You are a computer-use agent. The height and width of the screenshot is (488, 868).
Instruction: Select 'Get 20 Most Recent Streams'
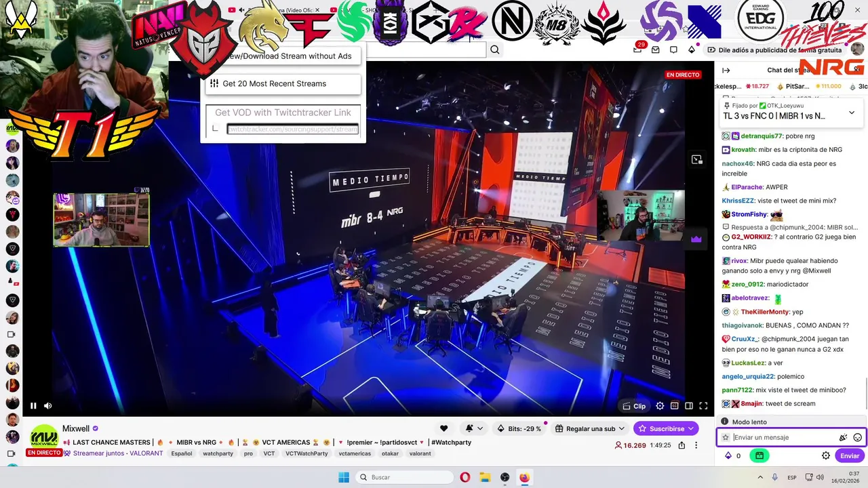tap(283, 83)
